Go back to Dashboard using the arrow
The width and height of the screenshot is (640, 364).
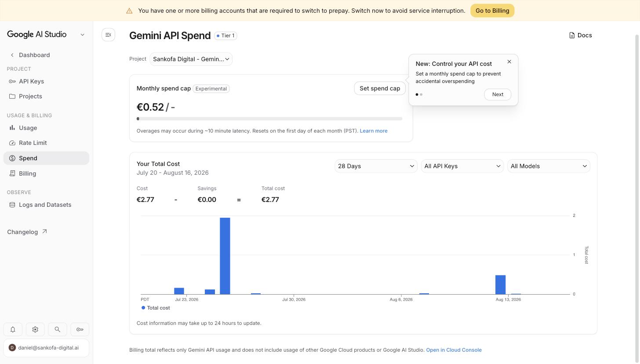(x=12, y=55)
